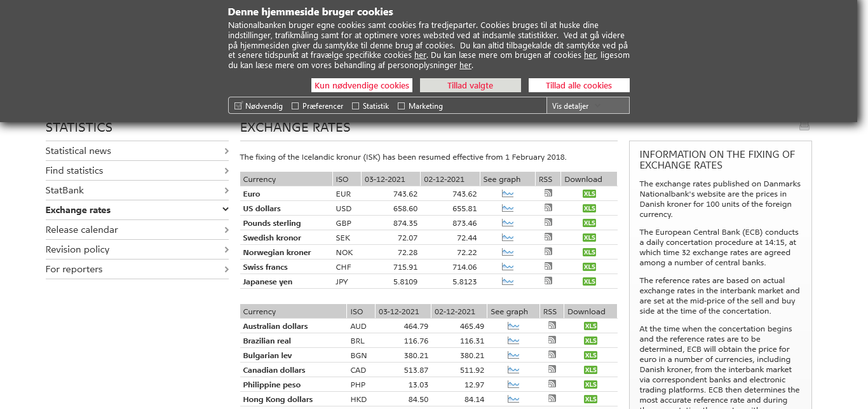Collapse the Exchange rates sidebar chevron

pos(226,210)
